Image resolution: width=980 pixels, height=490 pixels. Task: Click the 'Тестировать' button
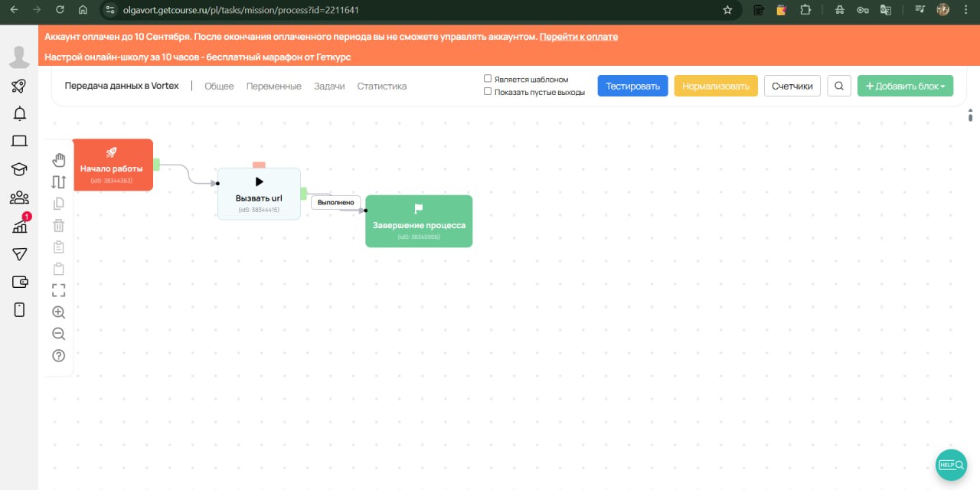tap(632, 86)
